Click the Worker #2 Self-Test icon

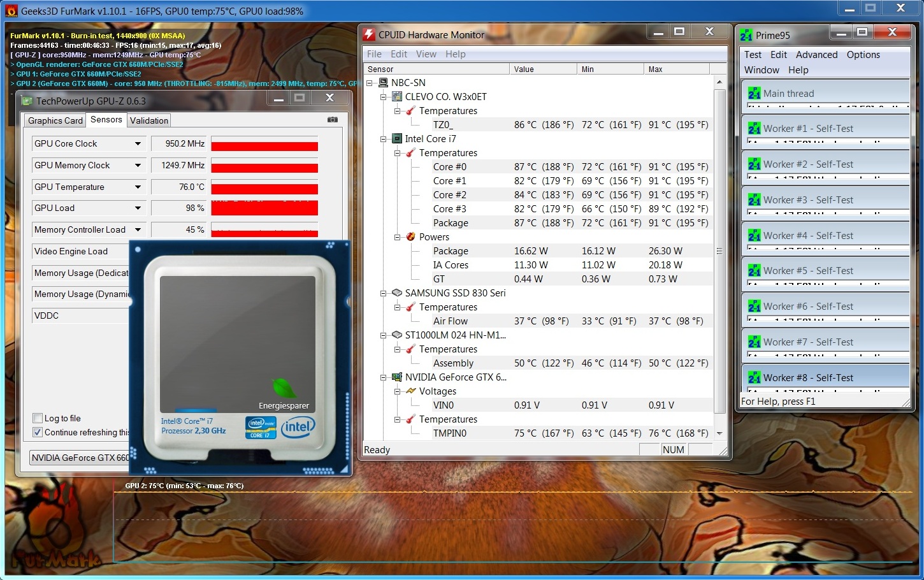[x=754, y=164]
